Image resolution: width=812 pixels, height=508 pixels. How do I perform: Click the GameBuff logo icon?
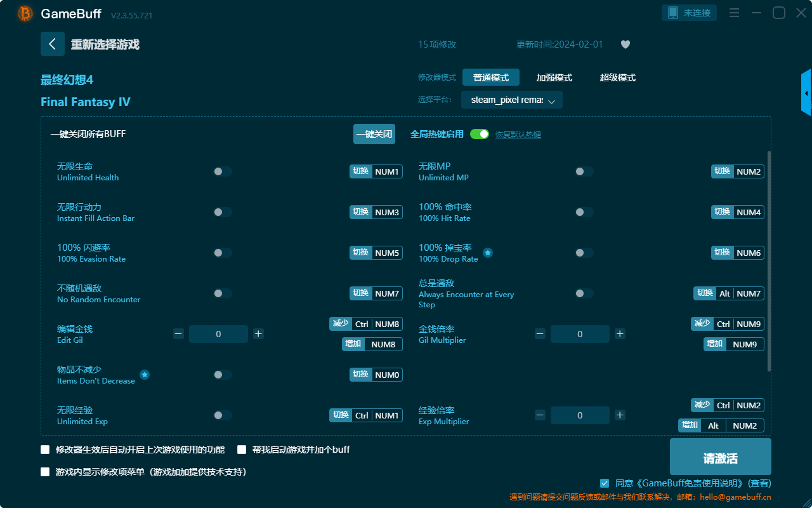(25, 13)
